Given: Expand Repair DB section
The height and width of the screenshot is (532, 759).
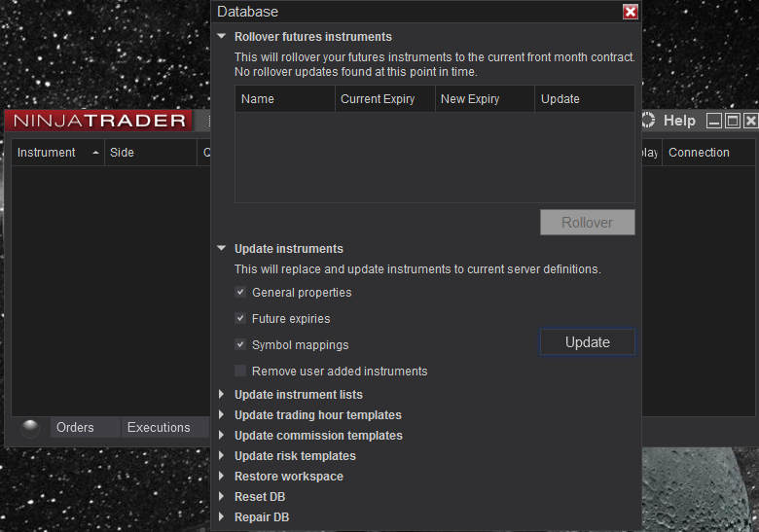Looking at the screenshot, I should [x=221, y=516].
